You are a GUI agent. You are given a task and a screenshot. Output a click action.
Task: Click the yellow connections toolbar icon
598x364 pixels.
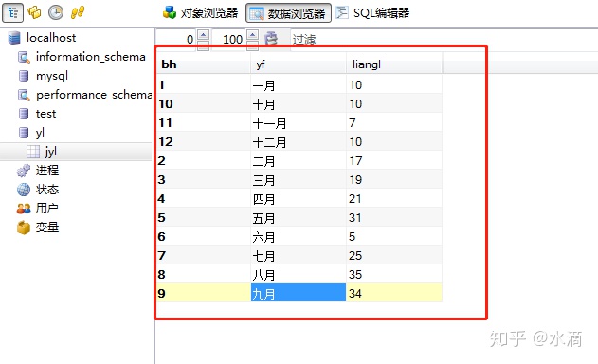click(x=34, y=12)
